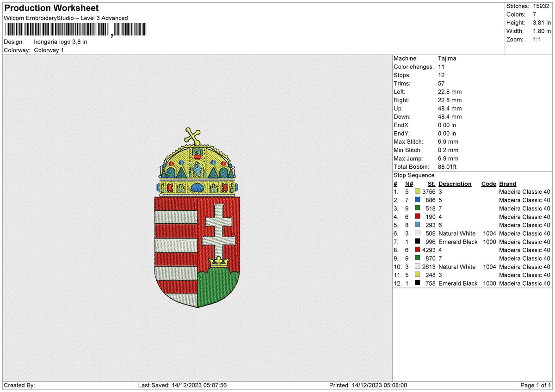Click the 'Last Saved: 14/12/2023 05:07:56' footer
Viewport: 555px width, 392px height.
182,385
